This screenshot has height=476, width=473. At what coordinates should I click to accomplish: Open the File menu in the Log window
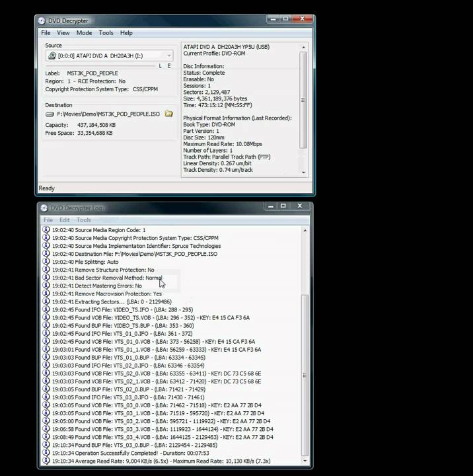pos(48,219)
